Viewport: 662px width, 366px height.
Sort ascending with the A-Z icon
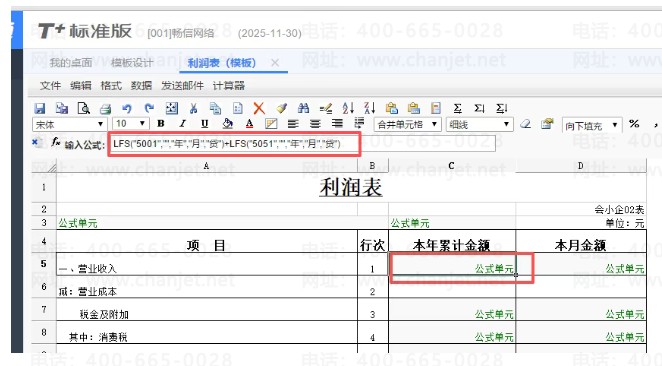click(x=348, y=108)
